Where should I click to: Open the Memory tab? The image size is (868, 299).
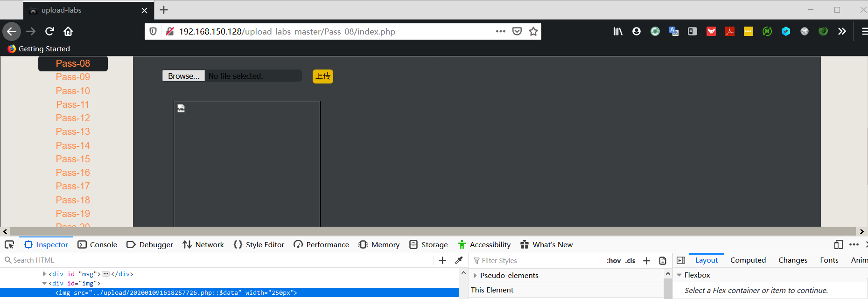(379, 244)
